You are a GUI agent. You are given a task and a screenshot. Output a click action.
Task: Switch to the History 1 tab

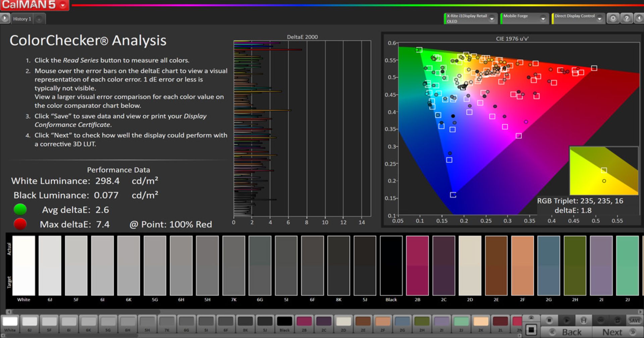click(x=22, y=19)
